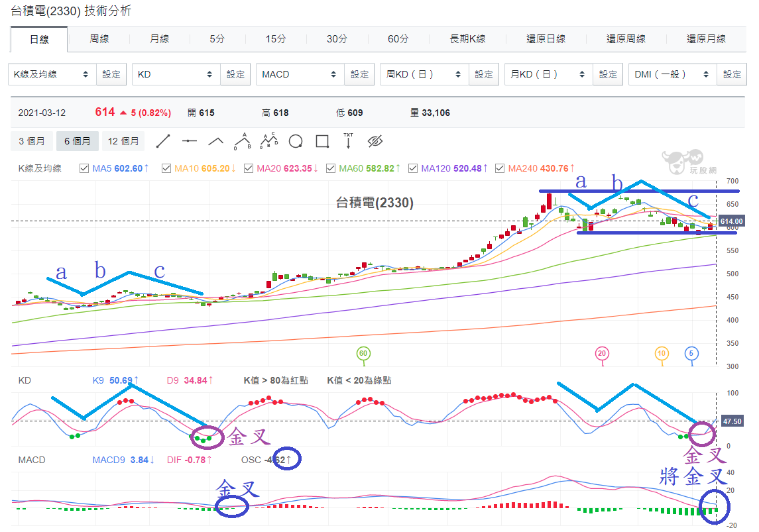The width and height of the screenshot is (759, 532).
Task: Switch to the 還原周線 tab
Action: tap(626, 39)
